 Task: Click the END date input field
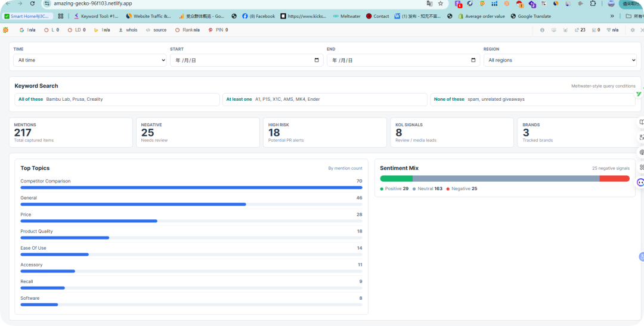[x=403, y=60]
